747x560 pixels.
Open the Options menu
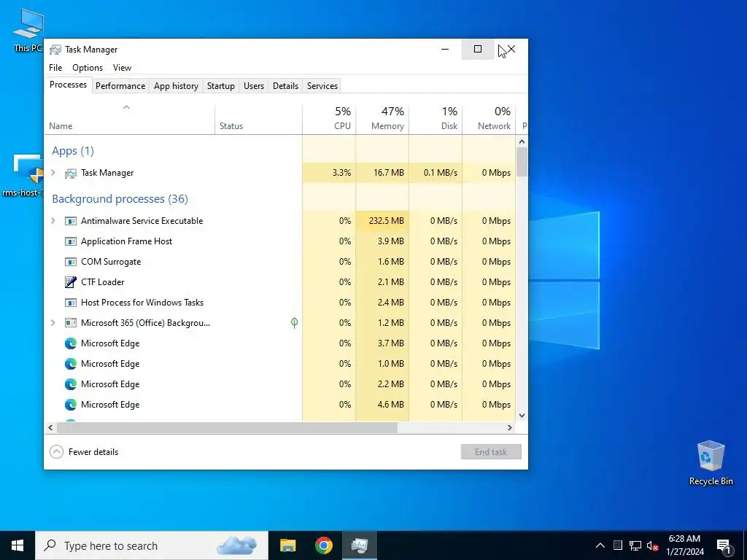[x=88, y=68]
